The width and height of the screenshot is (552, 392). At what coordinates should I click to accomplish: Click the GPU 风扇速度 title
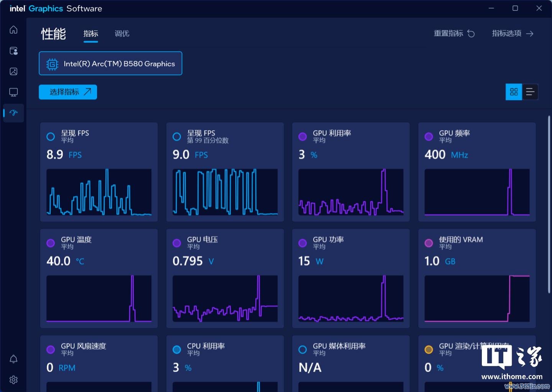tap(84, 346)
